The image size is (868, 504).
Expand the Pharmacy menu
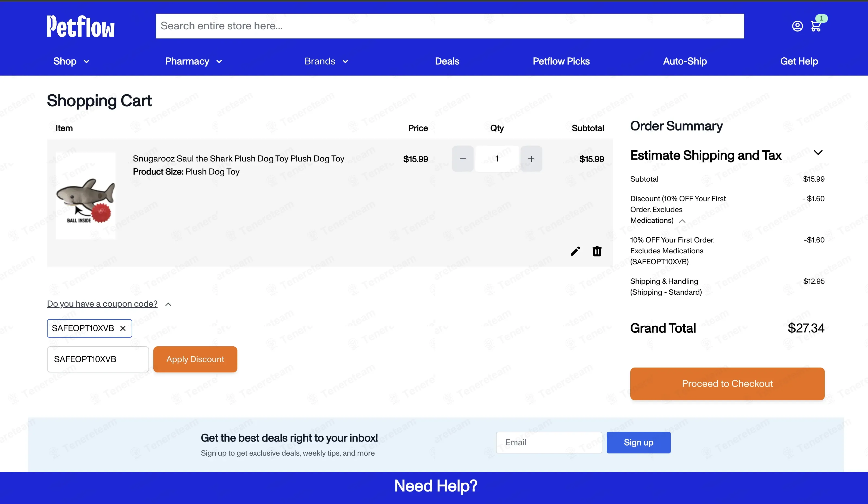tap(194, 61)
